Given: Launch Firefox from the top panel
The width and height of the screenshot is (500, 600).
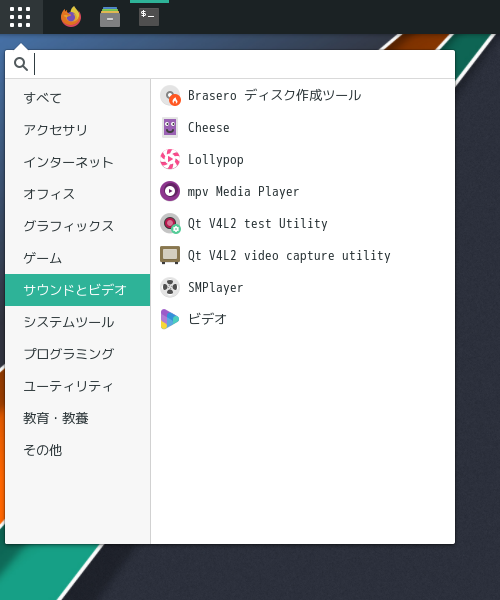Looking at the screenshot, I should click(x=71, y=17).
